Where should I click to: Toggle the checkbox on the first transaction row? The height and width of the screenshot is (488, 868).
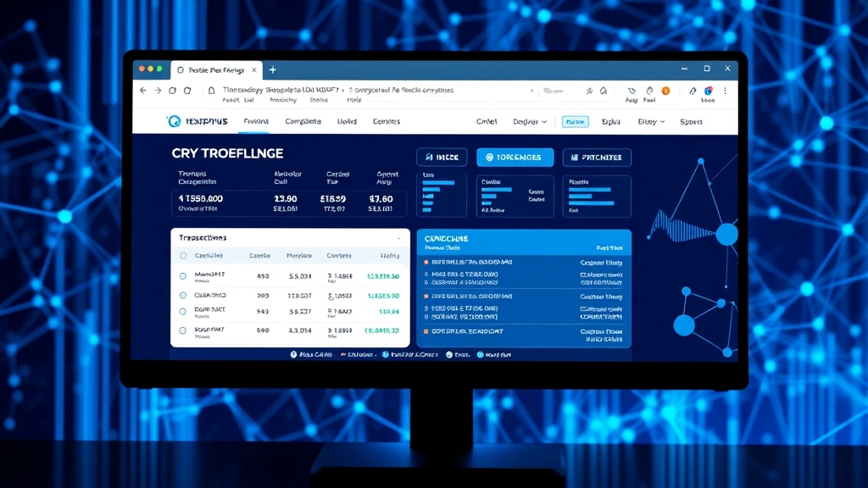coord(183,277)
